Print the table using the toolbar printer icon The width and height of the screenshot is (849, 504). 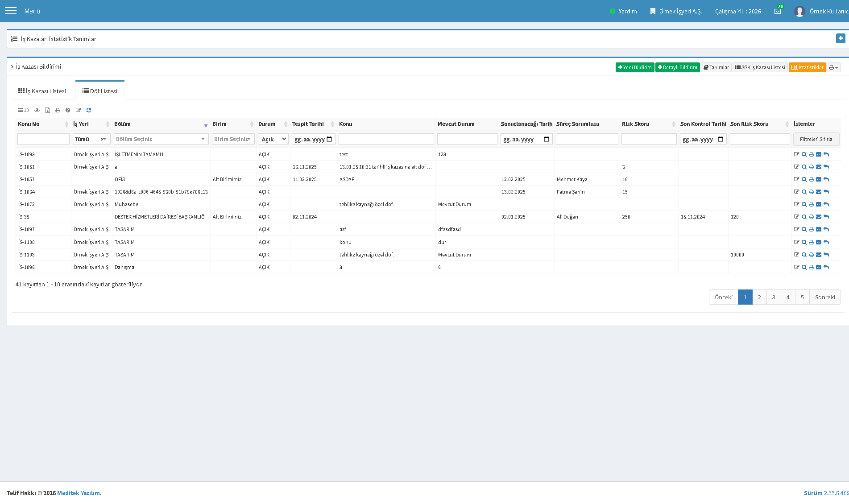pyautogui.click(x=58, y=110)
